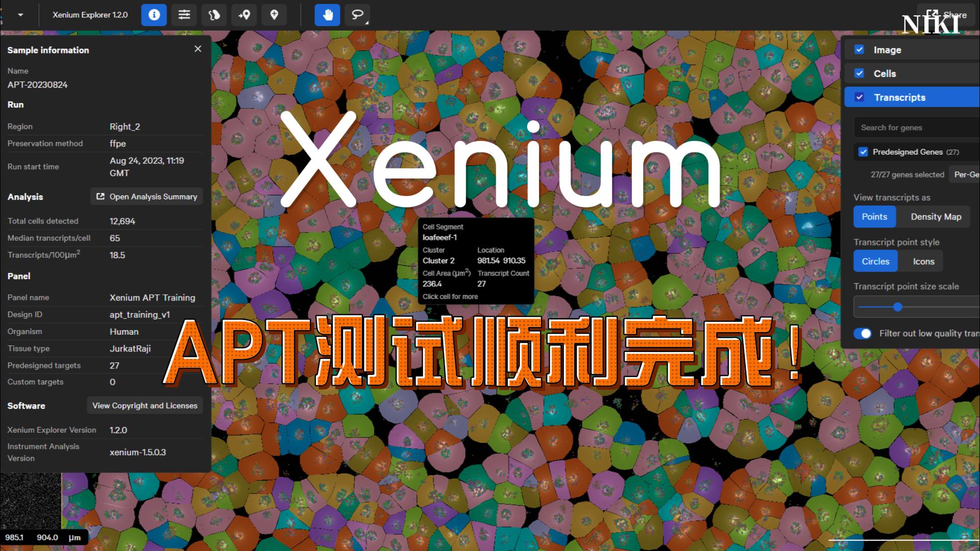
Task: Switch transcript view to Density Map
Action: 936,217
